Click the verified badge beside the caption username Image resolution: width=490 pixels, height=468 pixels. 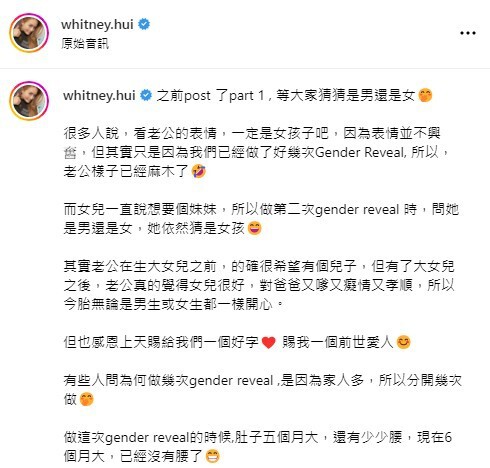(146, 95)
